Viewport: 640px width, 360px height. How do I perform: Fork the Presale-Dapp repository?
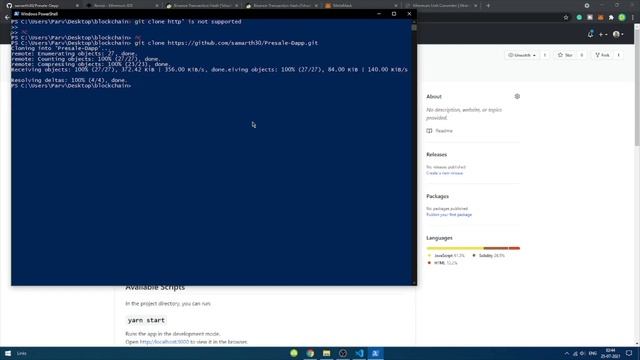point(602,55)
